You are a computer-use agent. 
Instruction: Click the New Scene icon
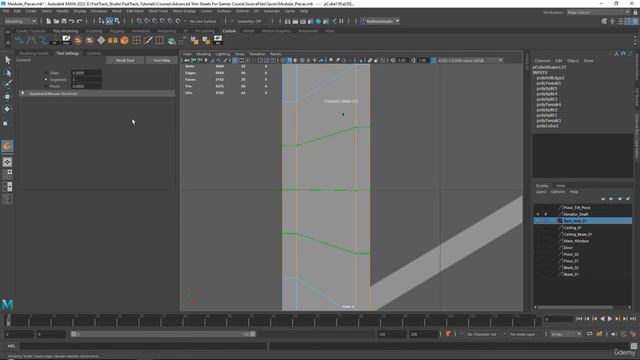click(49, 21)
